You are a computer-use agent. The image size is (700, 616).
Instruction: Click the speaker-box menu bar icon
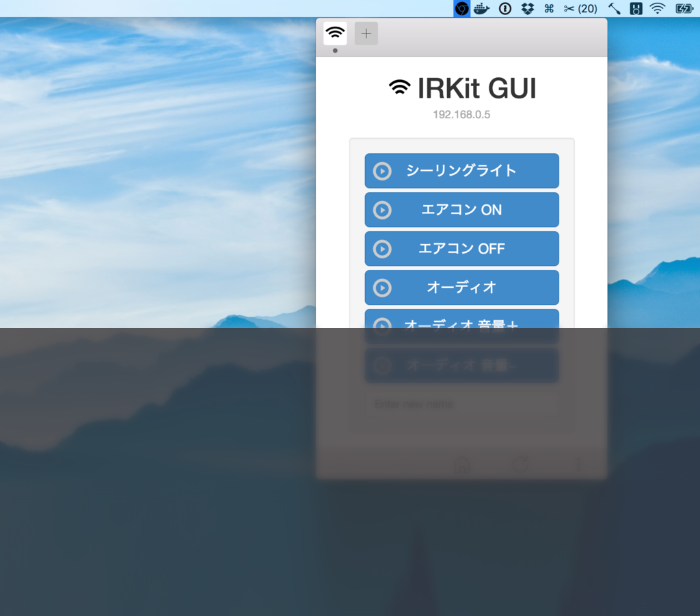point(636,8)
